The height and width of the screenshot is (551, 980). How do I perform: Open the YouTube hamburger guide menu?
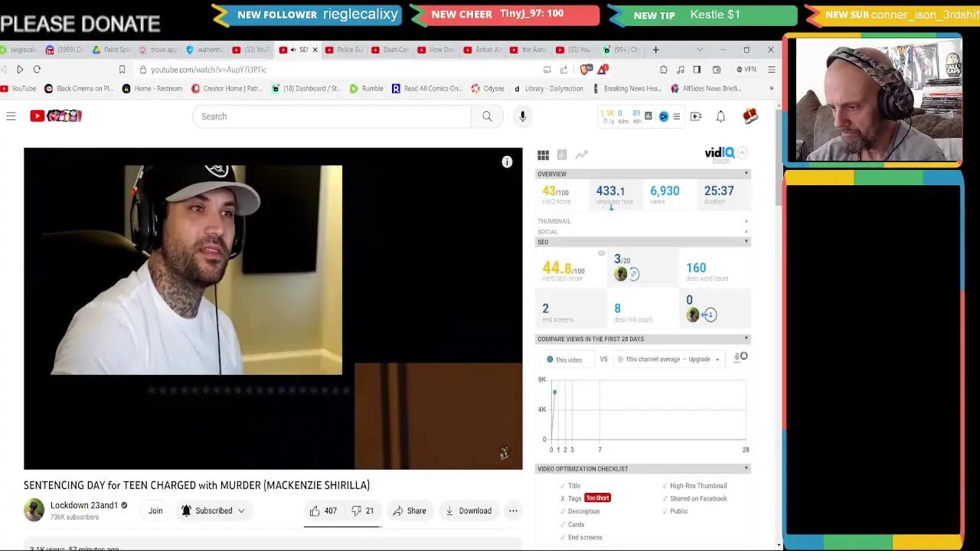(11, 116)
